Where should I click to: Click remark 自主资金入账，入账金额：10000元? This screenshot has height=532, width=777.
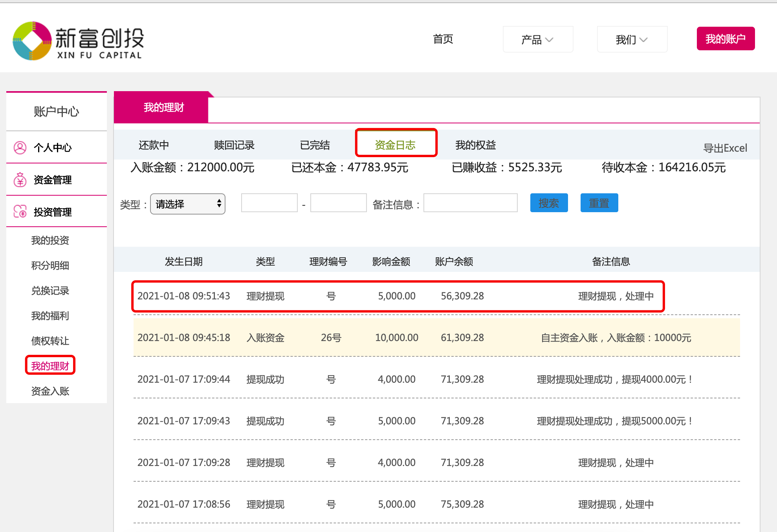[x=616, y=338]
